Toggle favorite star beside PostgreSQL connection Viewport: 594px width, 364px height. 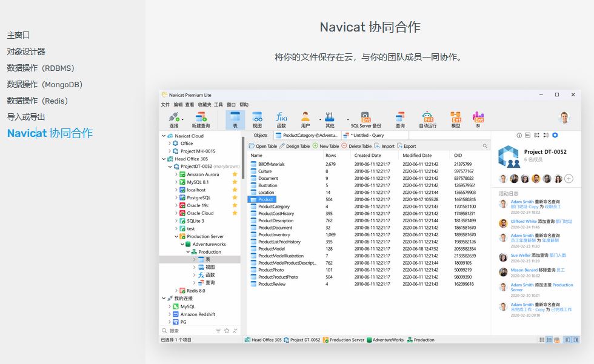235,197
